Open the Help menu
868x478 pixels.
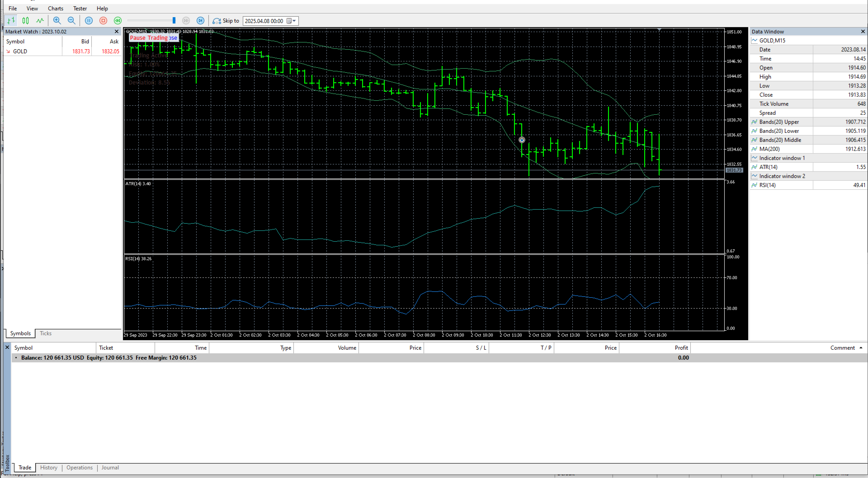[x=102, y=9]
